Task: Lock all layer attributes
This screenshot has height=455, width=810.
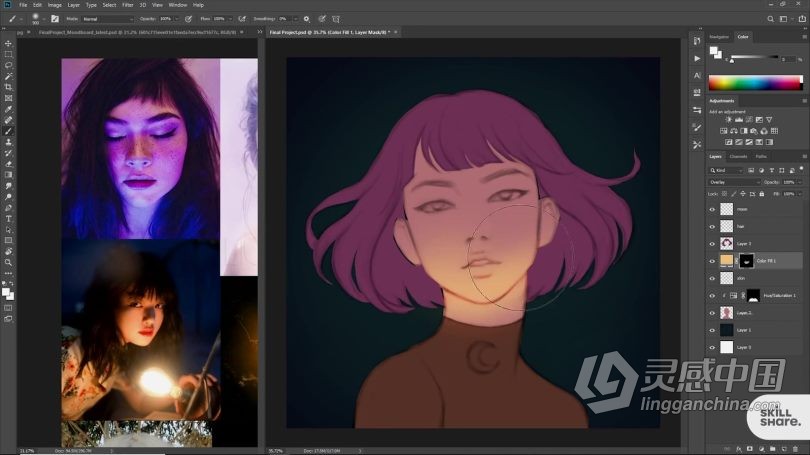Action: [761, 194]
